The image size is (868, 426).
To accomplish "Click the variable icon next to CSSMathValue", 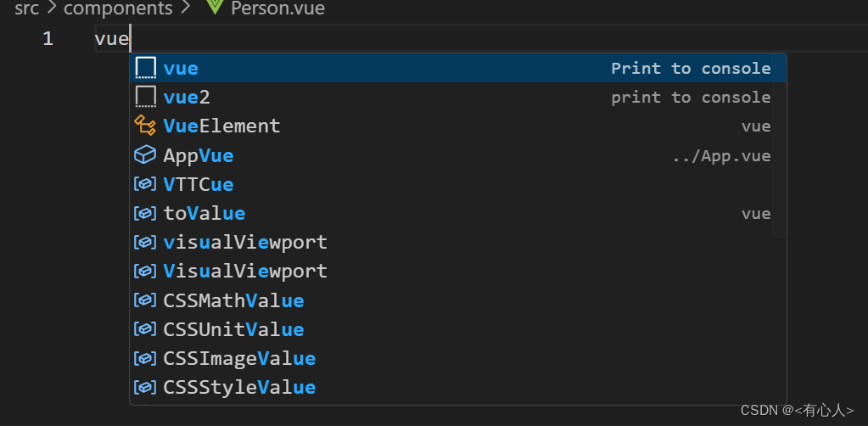I will 145,300.
